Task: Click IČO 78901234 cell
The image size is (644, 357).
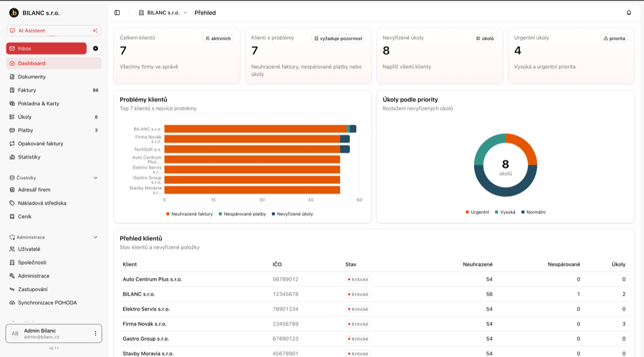Action: pyautogui.click(x=285, y=309)
